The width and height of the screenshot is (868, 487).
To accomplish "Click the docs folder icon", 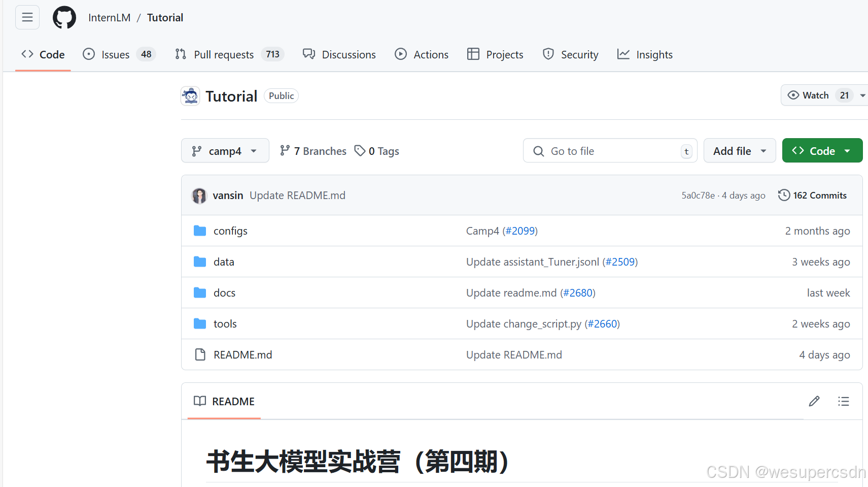I will (200, 293).
